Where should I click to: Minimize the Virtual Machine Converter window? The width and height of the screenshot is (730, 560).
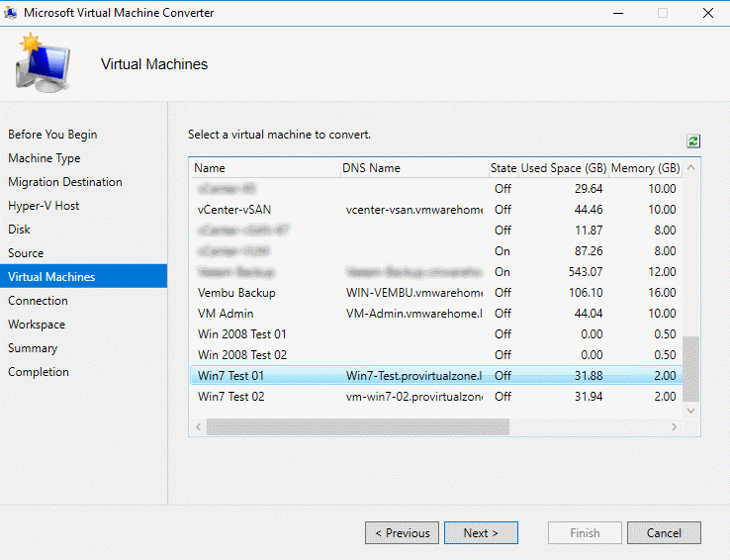pos(618,13)
